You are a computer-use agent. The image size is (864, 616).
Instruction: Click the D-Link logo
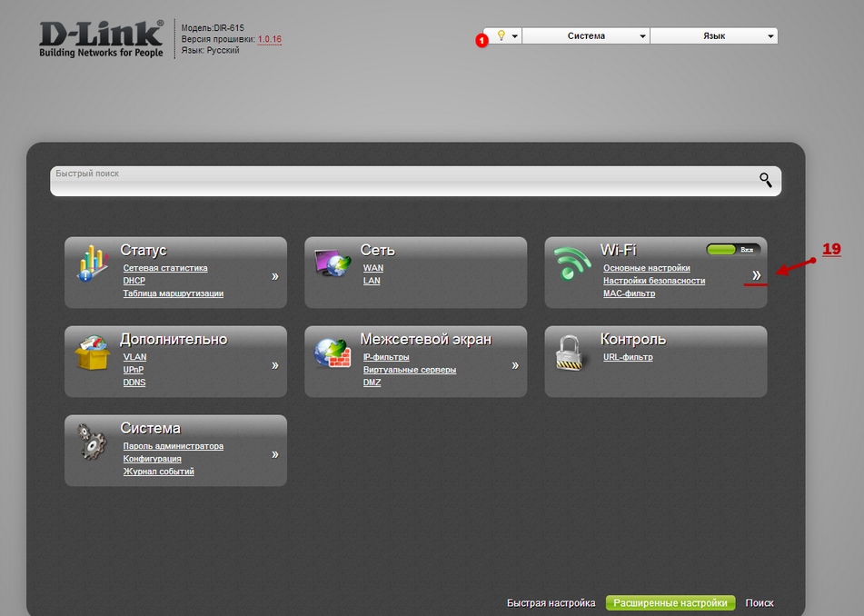coord(102,38)
